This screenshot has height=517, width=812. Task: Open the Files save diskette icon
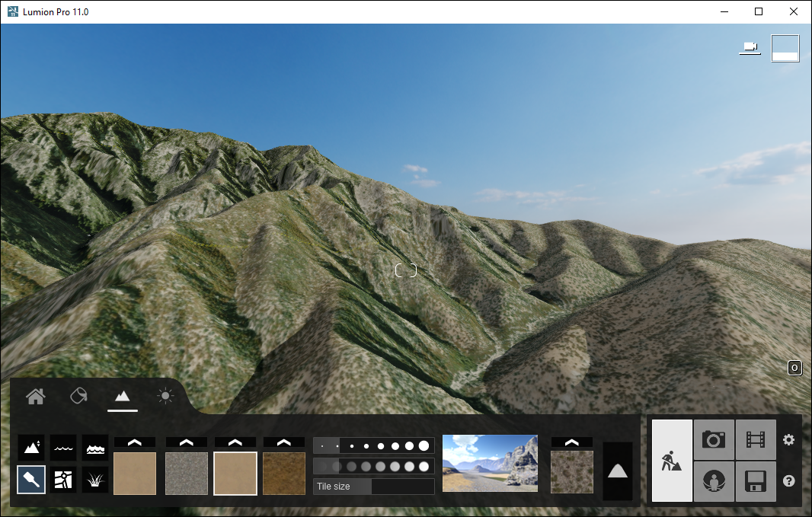pyautogui.click(x=756, y=481)
